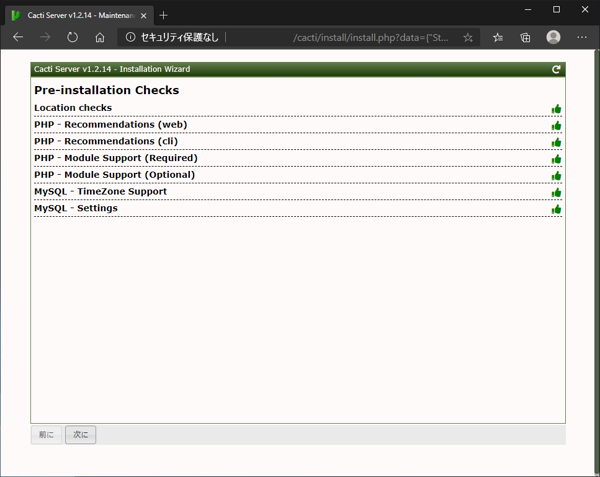This screenshot has height=477, width=600.
Task: Expand MySQL - TimeZone Support section
Action: coord(101,192)
